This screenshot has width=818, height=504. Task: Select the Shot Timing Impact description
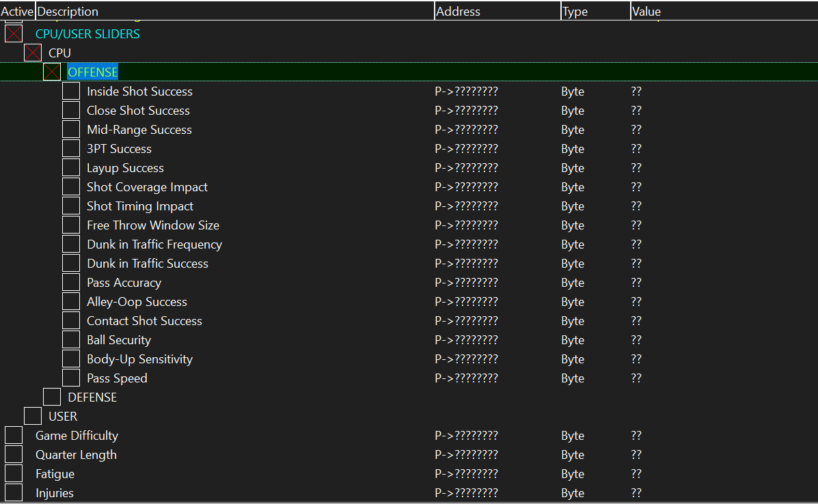(x=140, y=206)
